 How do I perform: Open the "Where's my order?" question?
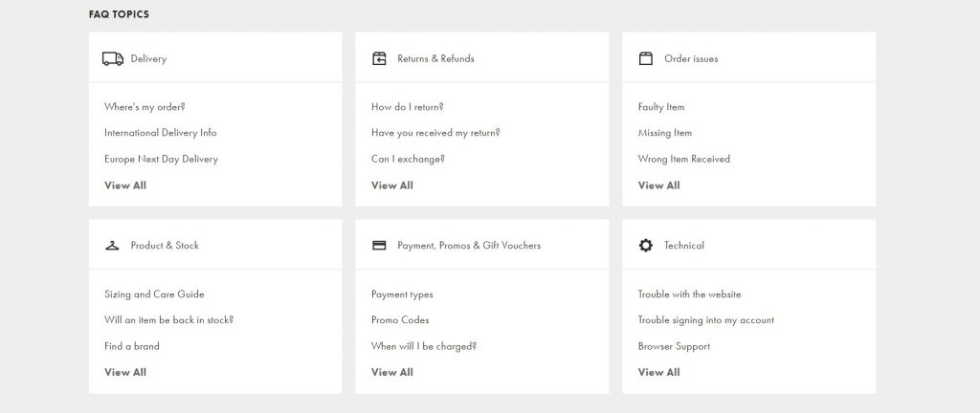[145, 107]
